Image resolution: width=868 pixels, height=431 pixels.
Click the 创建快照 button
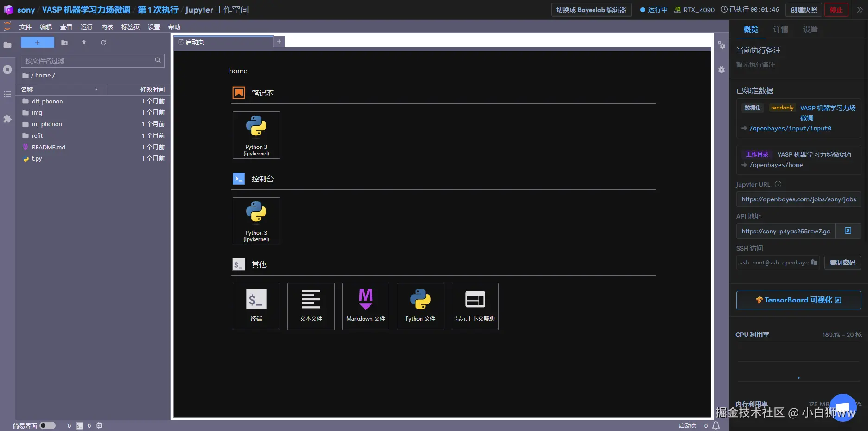tap(804, 10)
